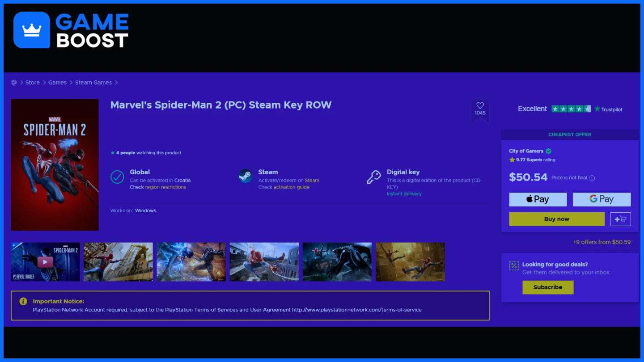The height and width of the screenshot is (362, 644).
Task: Click the 9.77 Superb rating text
Action: pyautogui.click(x=536, y=160)
